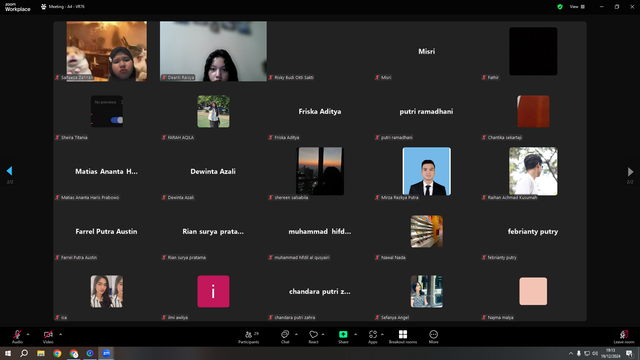Expand the share options caret beside Share
Image resolution: width=640 pixels, height=360 pixels.
(356, 334)
